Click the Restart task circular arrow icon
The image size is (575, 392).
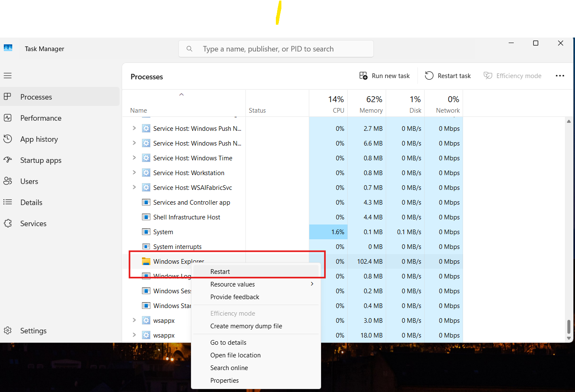(429, 76)
